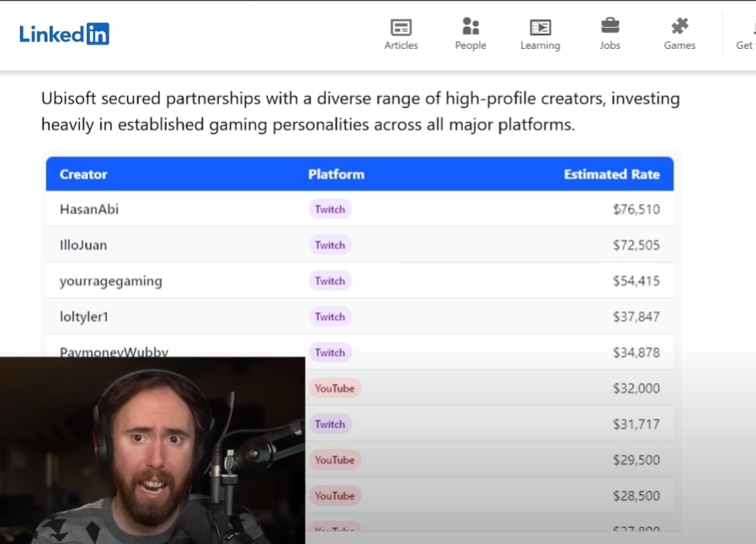Open the Games puzzle icon

679,26
